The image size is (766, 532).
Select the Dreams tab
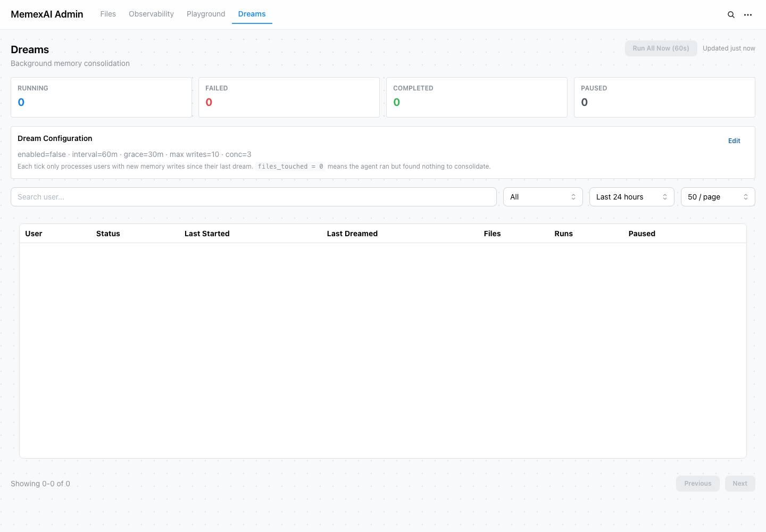click(252, 14)
